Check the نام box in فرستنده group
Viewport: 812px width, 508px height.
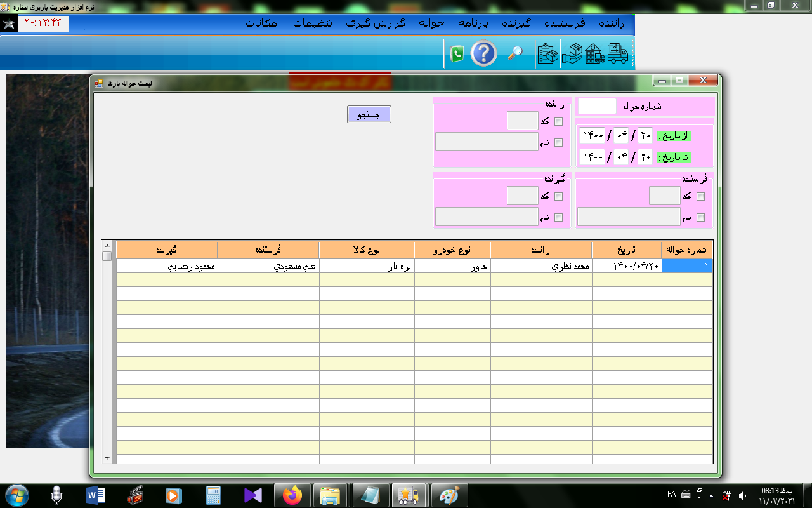click(x=700, y=217)
